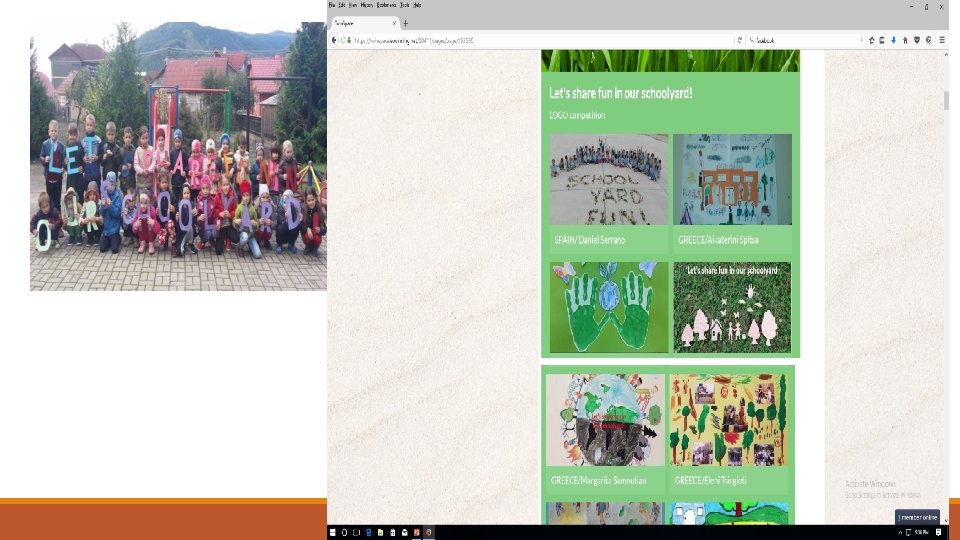This screenshot has height=540, width=960.
Task: Open the Windows Start menu
Action: [x=332, y=533]
